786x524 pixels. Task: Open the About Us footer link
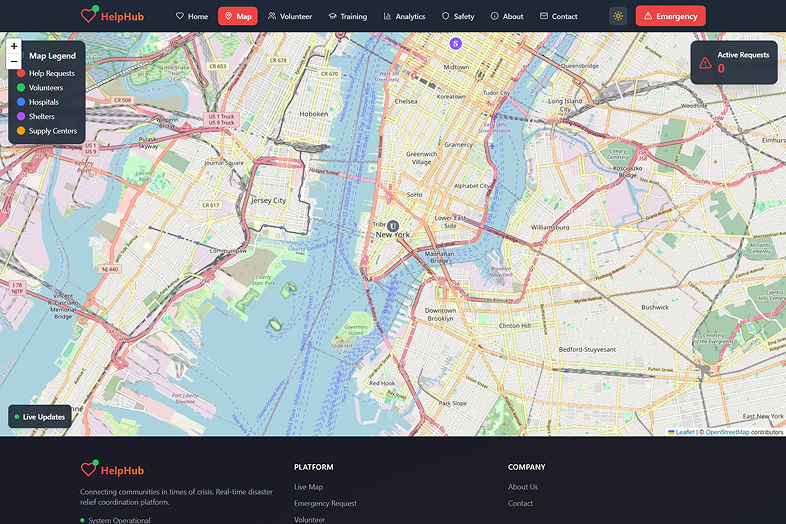[x=523, y=487]
